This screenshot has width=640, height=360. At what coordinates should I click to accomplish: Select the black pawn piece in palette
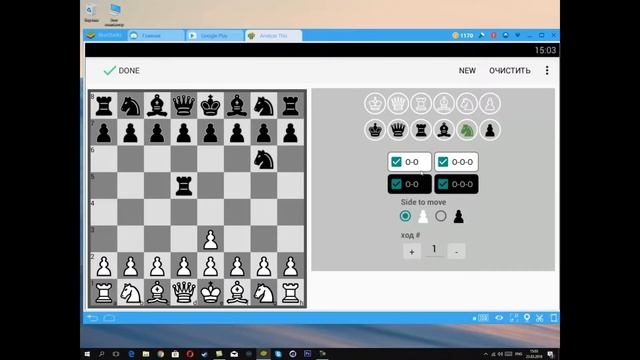pos(490,130)
